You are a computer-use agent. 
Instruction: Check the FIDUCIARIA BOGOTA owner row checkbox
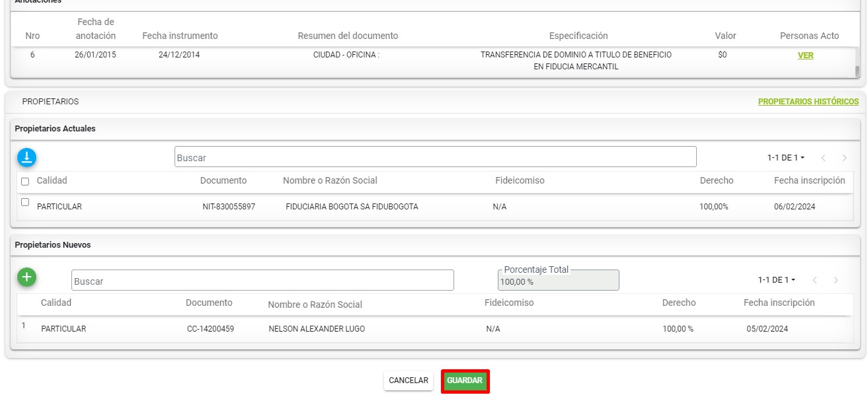pyautogui.click(x=25, y=203)
